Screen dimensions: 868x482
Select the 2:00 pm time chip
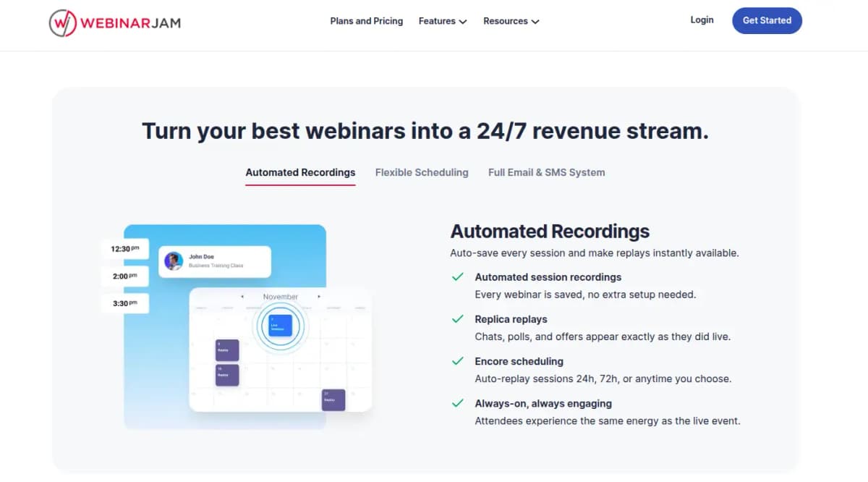tap(125, 276)
